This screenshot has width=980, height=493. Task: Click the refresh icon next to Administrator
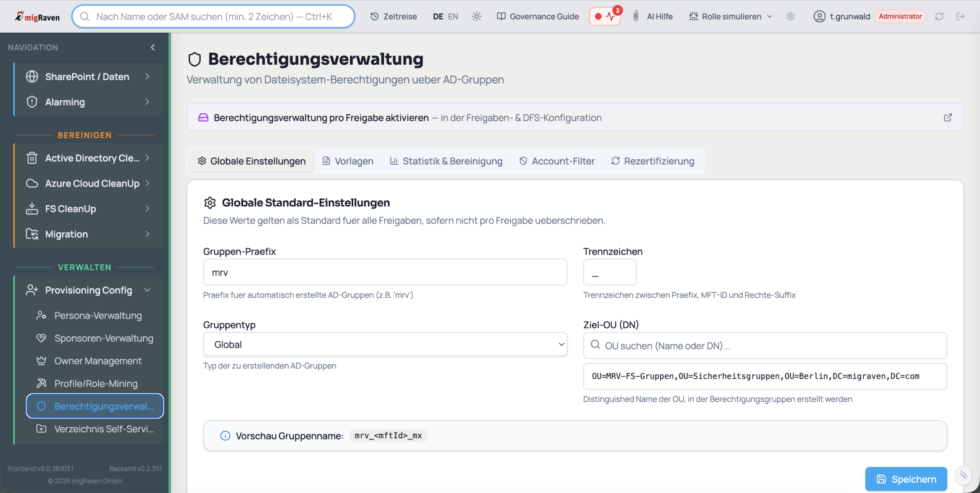(x=939, y=16)
